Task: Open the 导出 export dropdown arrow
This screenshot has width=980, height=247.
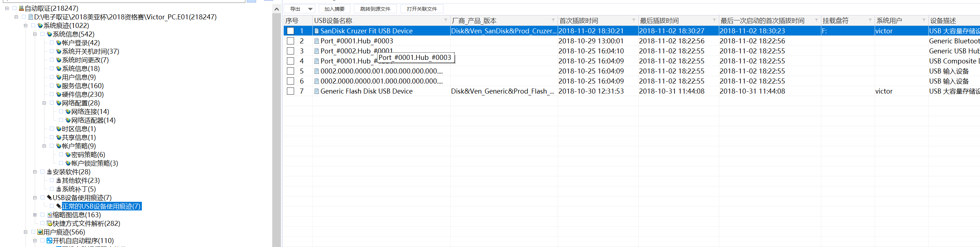Action: pos(310,9)
